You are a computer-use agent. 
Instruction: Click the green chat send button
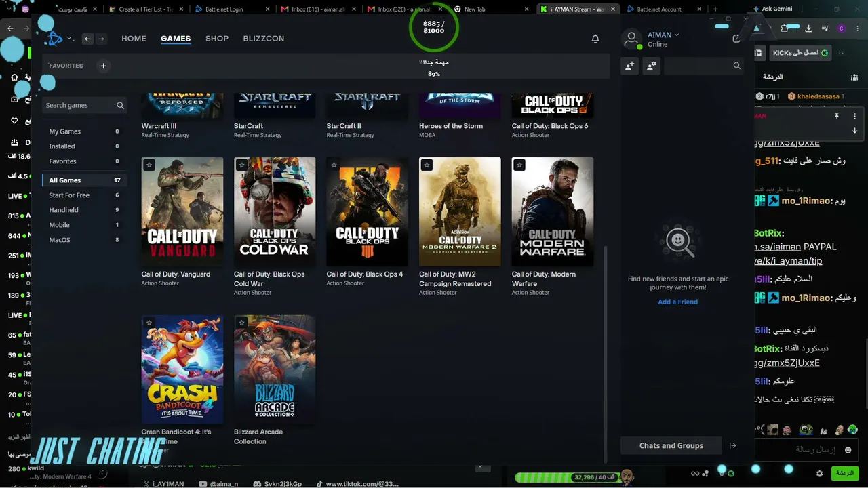coord(844,473)
